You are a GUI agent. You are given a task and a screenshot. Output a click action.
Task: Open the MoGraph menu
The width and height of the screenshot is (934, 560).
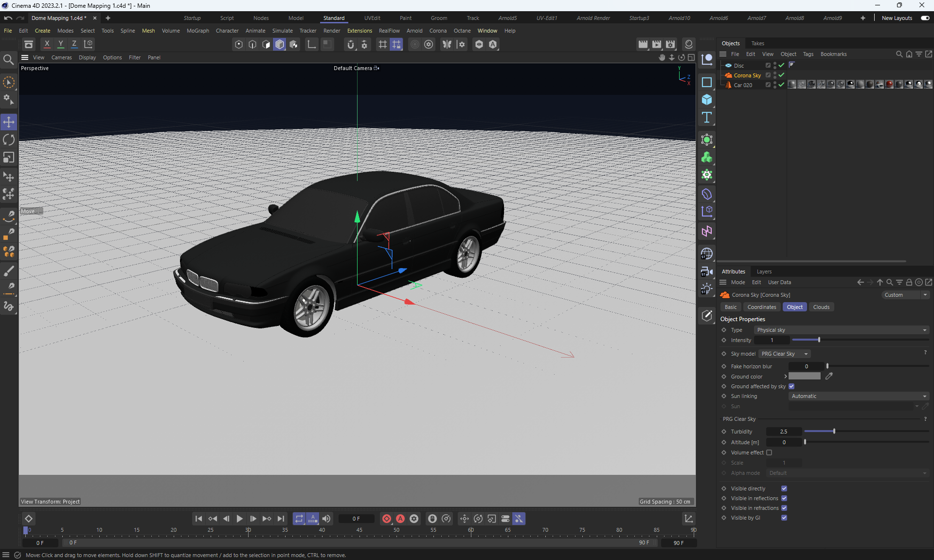[198, 31]
